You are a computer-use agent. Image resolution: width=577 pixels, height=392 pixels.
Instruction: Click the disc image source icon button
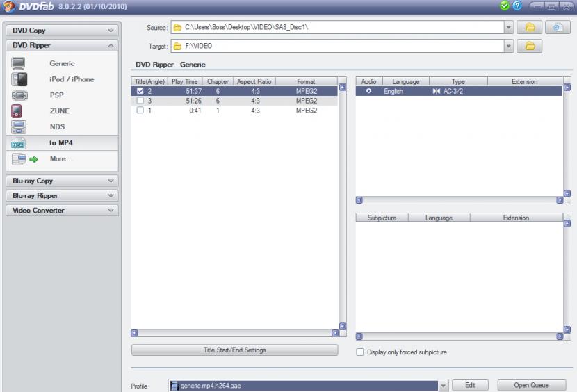pyautogui.click(x=558, y=27)
